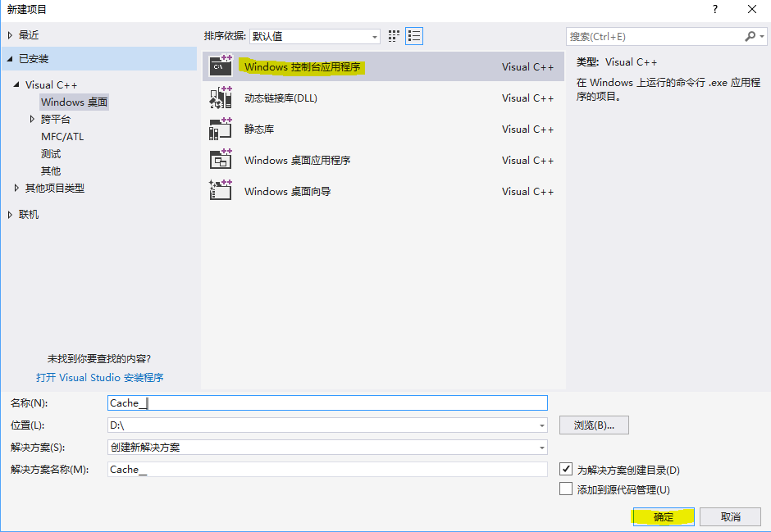Expand the 跨平台 tree node

point(32,120)
